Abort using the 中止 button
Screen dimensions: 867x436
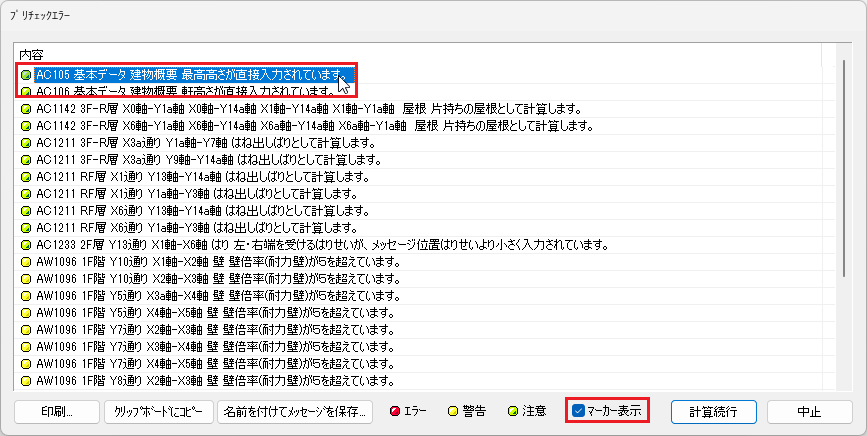808,411
